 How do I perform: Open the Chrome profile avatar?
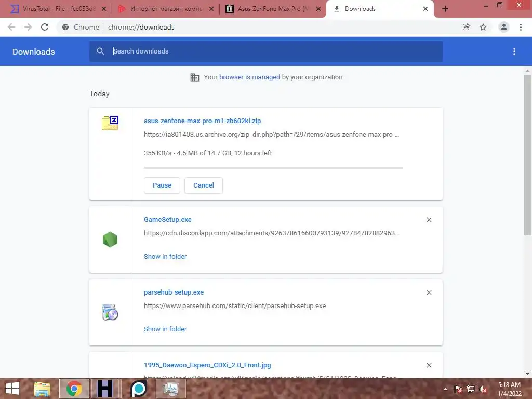504,27
